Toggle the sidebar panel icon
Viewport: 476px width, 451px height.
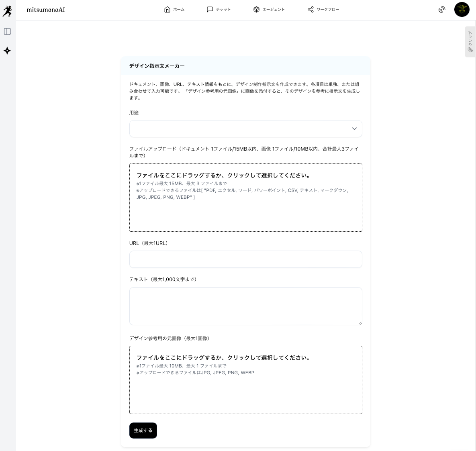(7, 31)
